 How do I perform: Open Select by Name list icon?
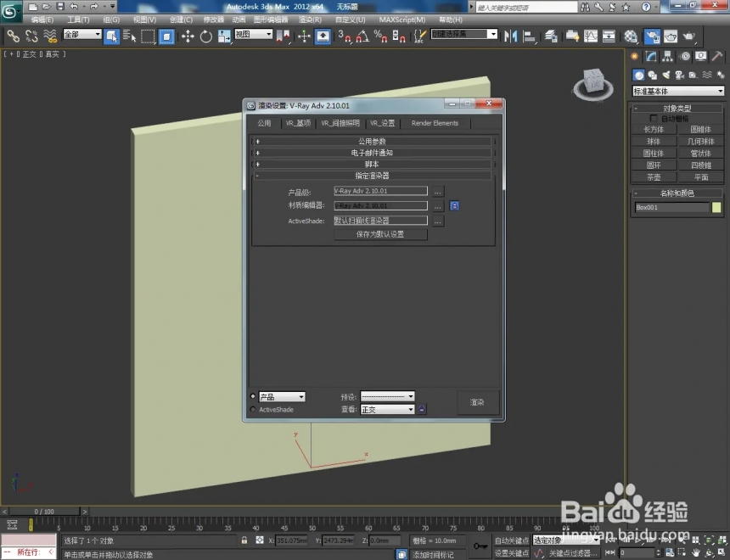click(129, 36)
